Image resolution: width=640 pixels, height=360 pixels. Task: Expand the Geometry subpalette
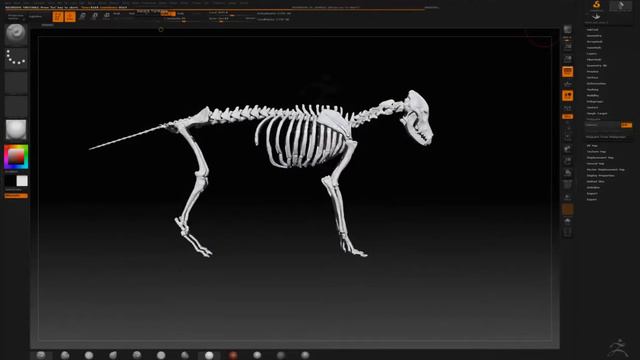pos(594,36)
